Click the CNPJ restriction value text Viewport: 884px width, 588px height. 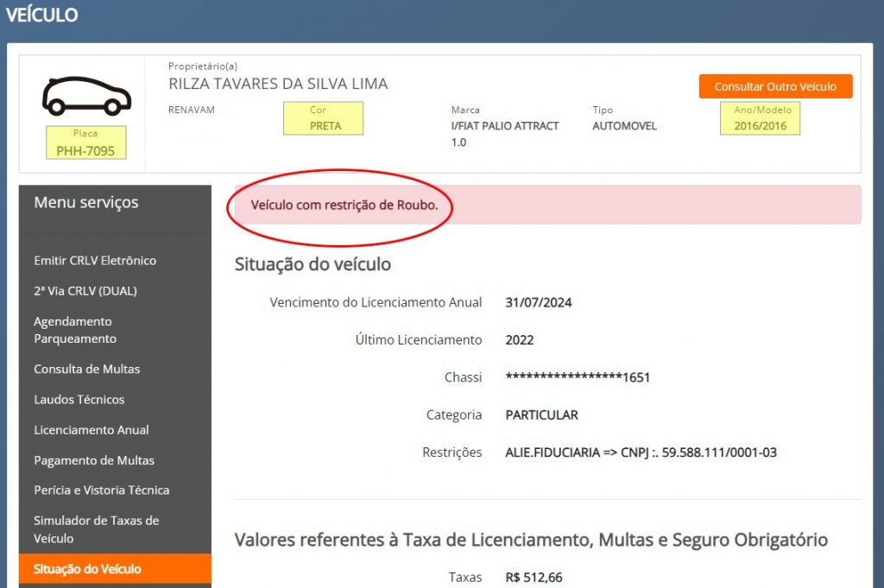[x=641, y=452]
